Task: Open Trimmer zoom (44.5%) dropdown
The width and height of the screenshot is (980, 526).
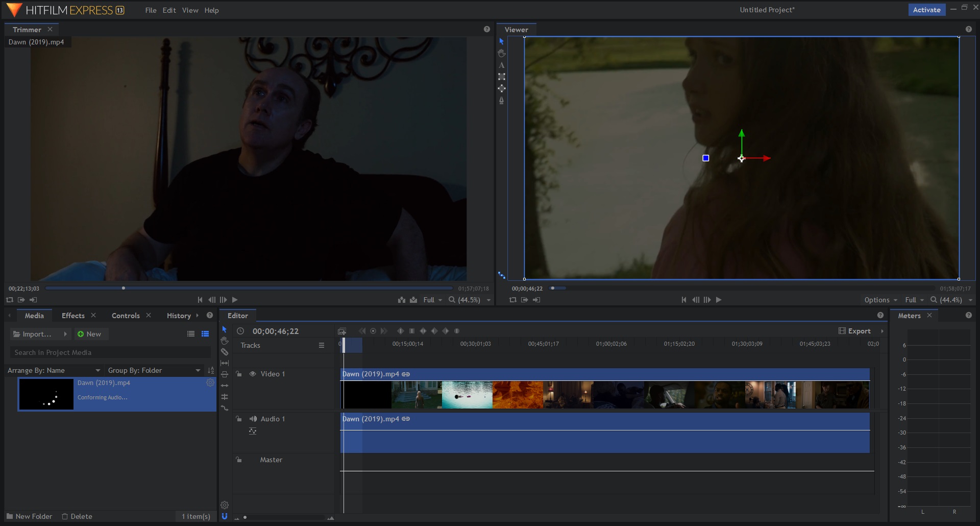Action: point(470,300)
